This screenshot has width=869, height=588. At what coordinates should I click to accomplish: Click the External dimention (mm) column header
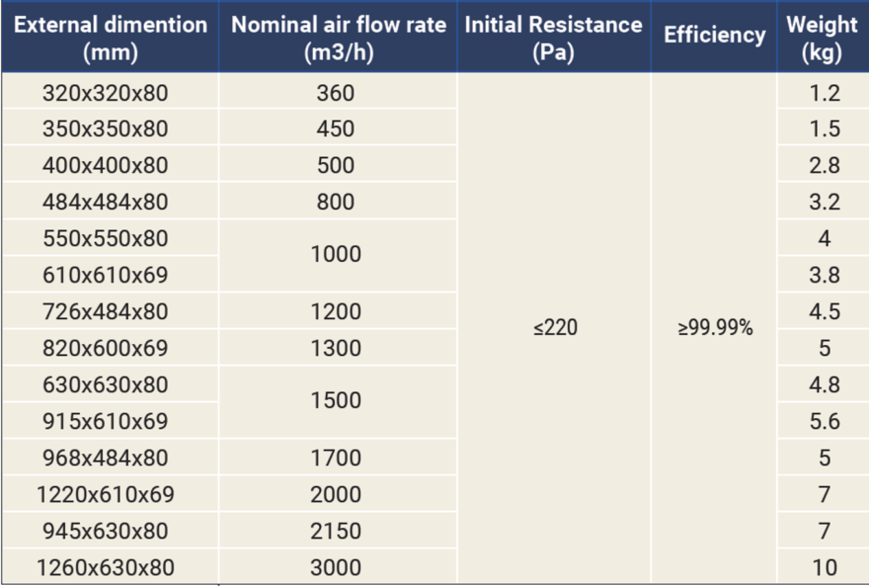click(x=110, y=37)
